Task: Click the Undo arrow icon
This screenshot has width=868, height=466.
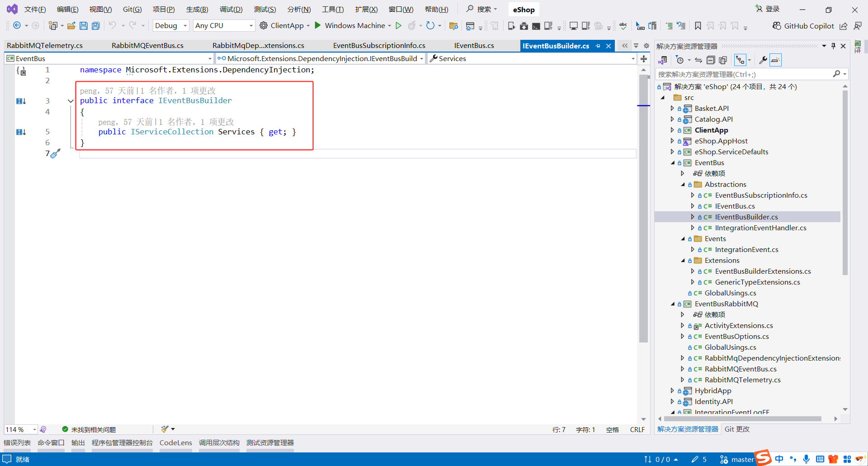Action: [112, 26]
